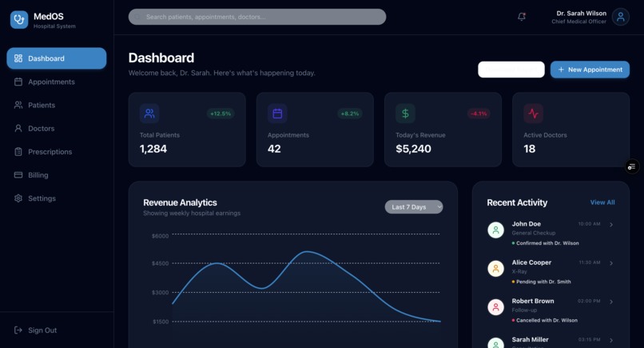Click 'Cancelled with Dr. Wilson' status

coord(547,321)
